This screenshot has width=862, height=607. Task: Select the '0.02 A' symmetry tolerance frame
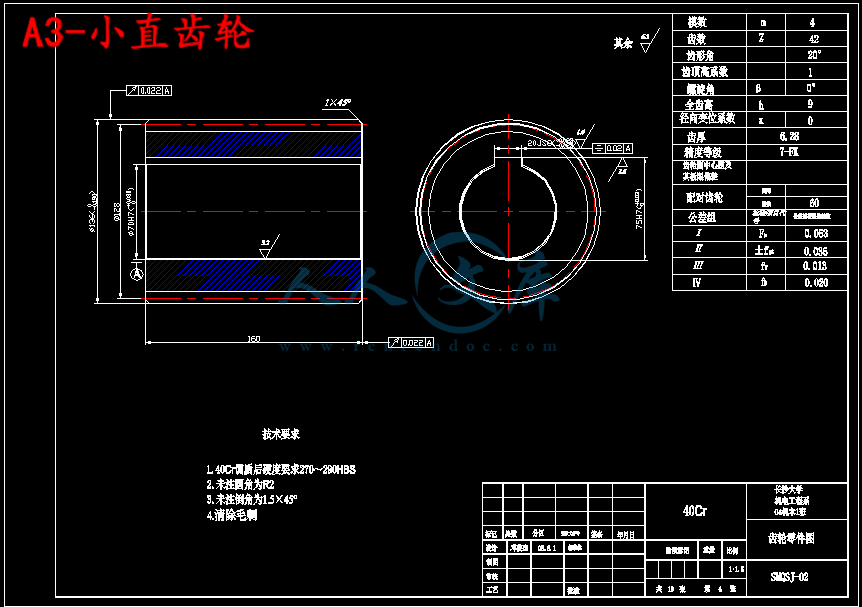612,148
